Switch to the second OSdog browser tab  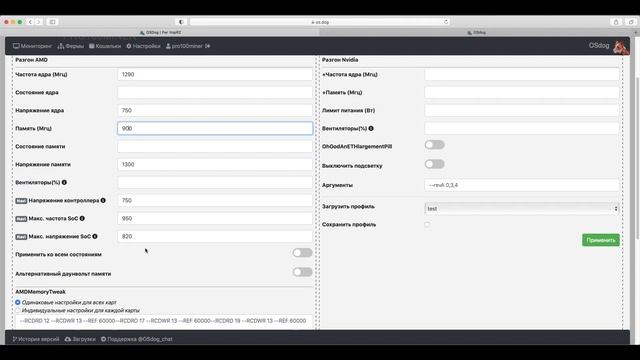click(x=476, y=32)
